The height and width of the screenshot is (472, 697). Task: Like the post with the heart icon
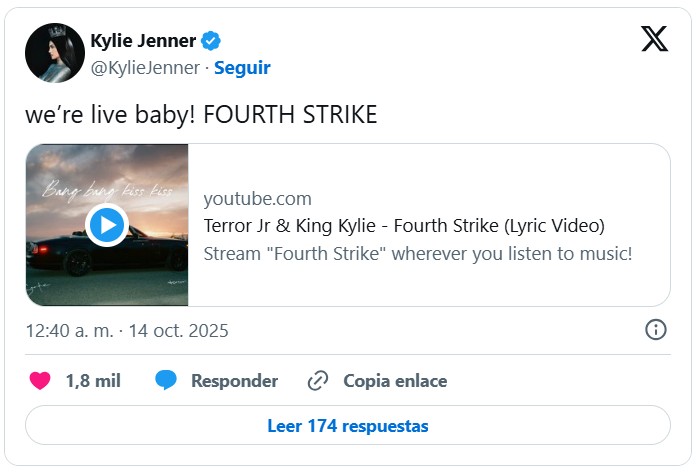click(40, 381)
